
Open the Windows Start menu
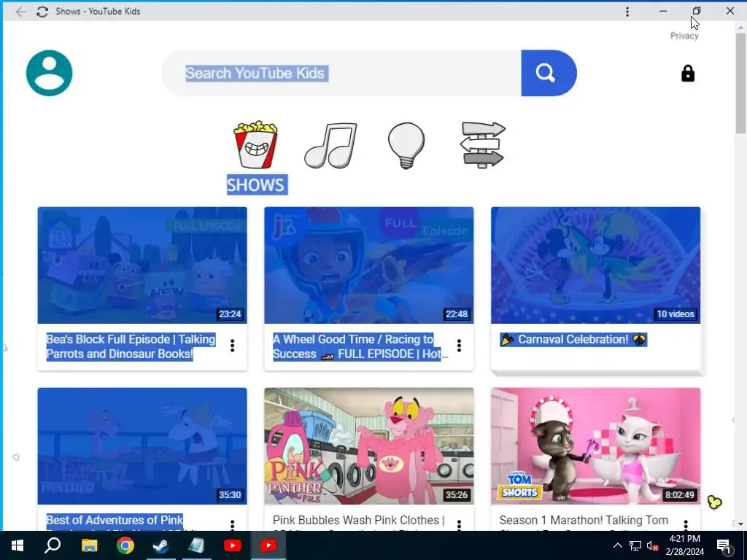click(18, 545)
